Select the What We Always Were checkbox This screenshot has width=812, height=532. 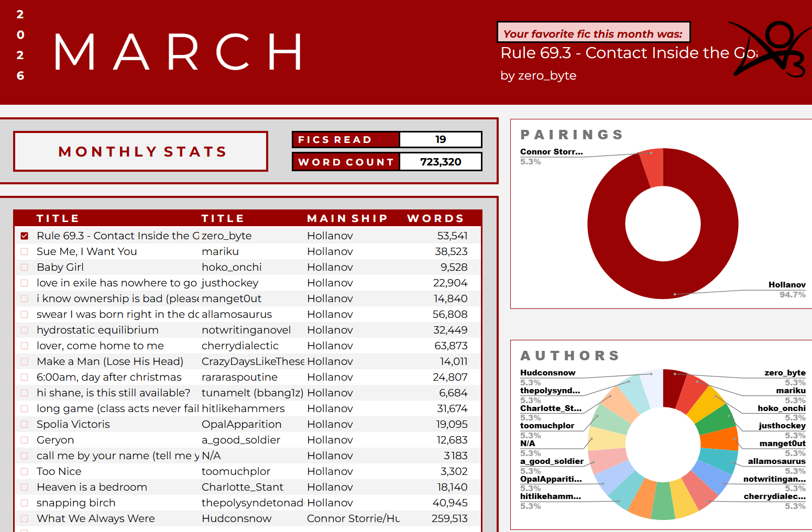pyautogui.click(x=24, y=518)
